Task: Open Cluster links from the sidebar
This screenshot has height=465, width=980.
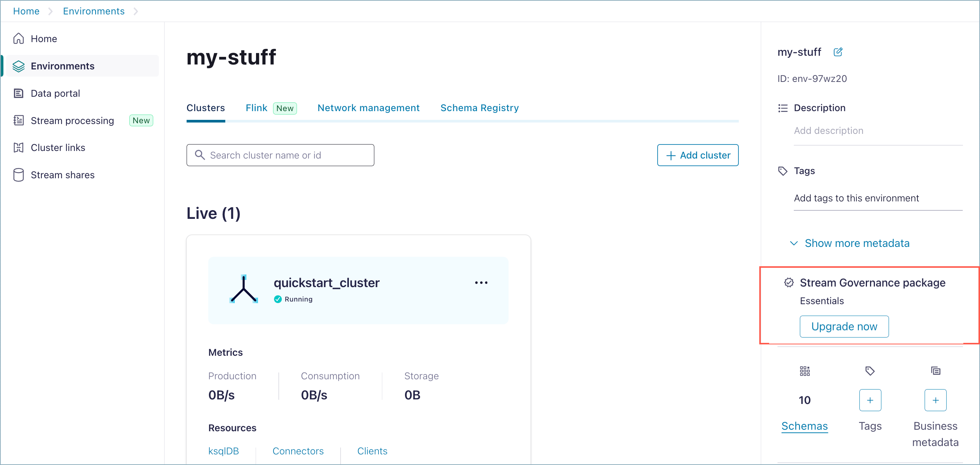Action: click(x=57, y=148)
